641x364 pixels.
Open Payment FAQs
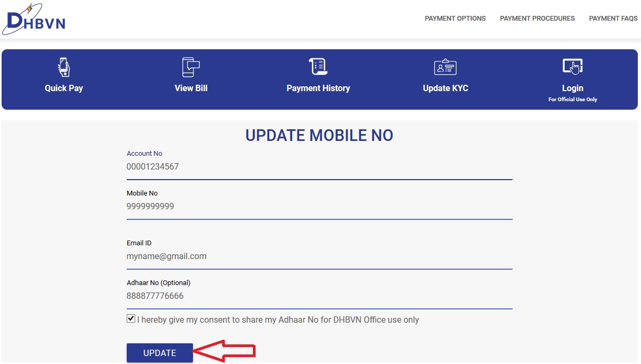[613, 19]
